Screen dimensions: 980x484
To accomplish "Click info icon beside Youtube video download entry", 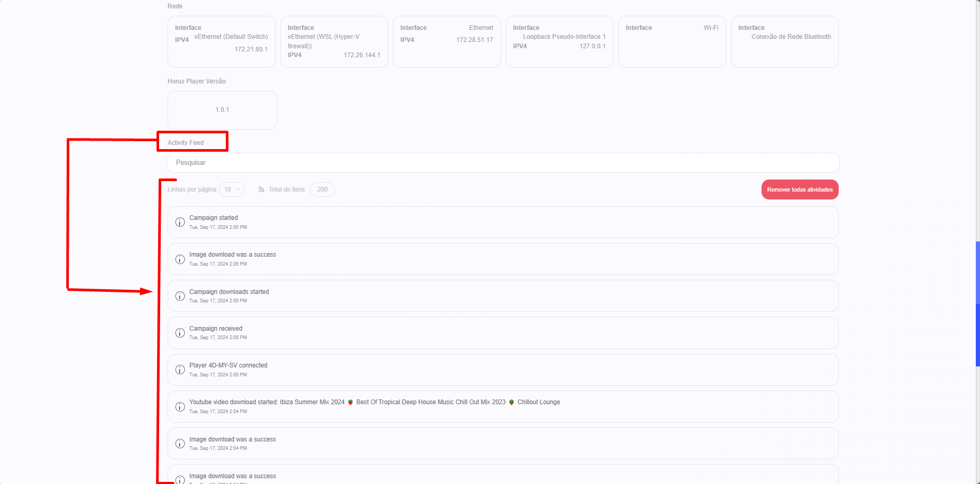I will click(180, 407).
